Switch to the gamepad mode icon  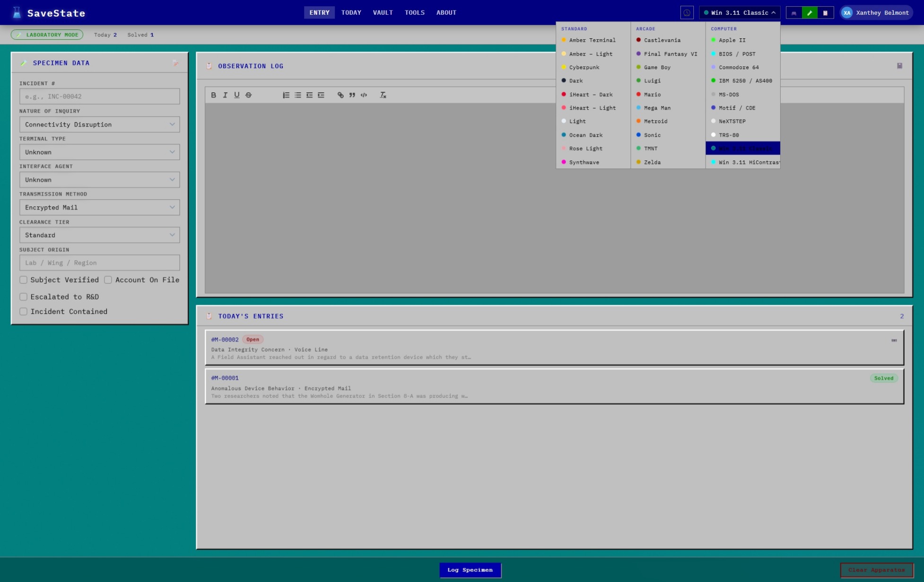[794, 13]
